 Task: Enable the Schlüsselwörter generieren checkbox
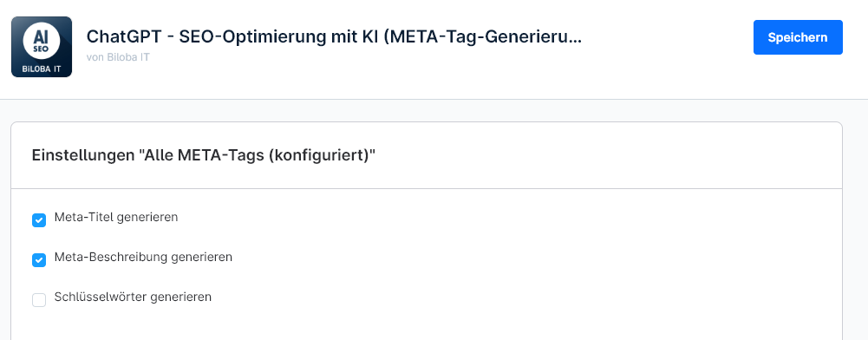(39, 300)
